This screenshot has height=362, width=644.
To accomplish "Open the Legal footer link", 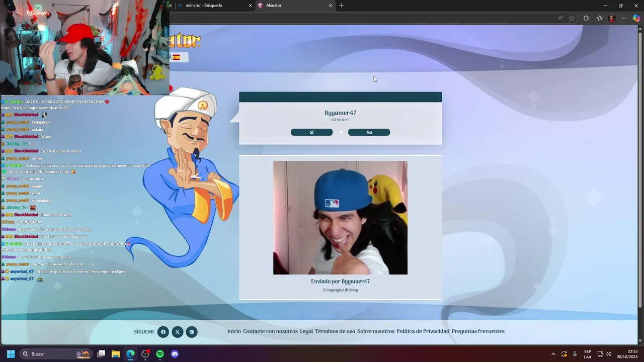I will (306, 331).
